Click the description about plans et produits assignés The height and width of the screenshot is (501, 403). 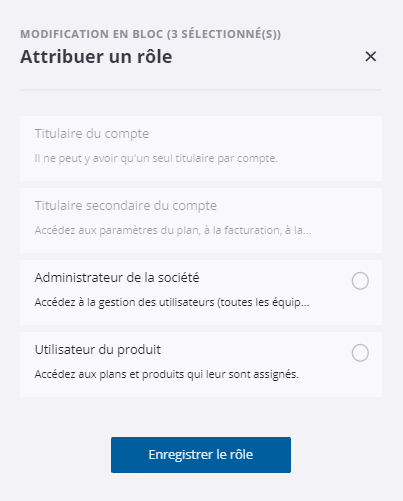coord(166,374)
